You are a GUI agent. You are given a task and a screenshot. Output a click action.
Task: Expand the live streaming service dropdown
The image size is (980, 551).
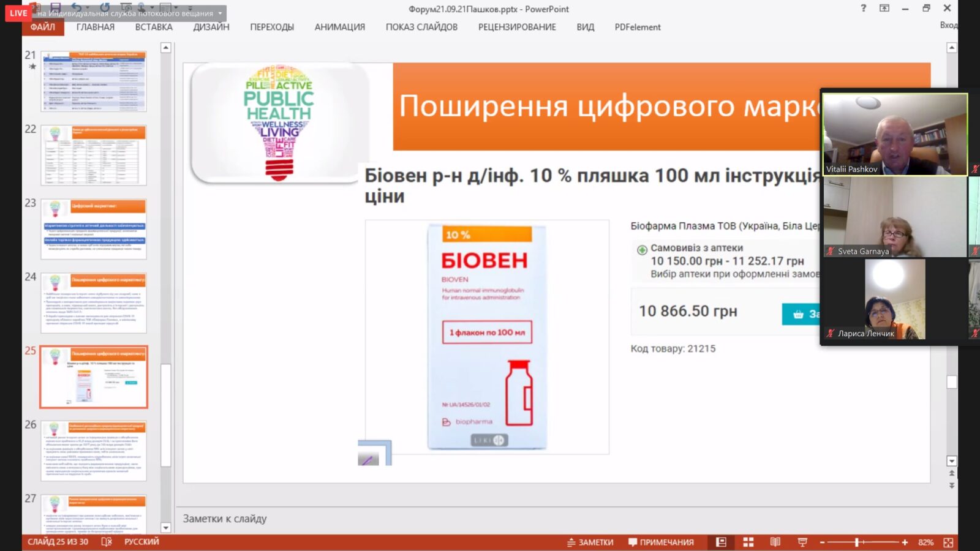point(220,13)
